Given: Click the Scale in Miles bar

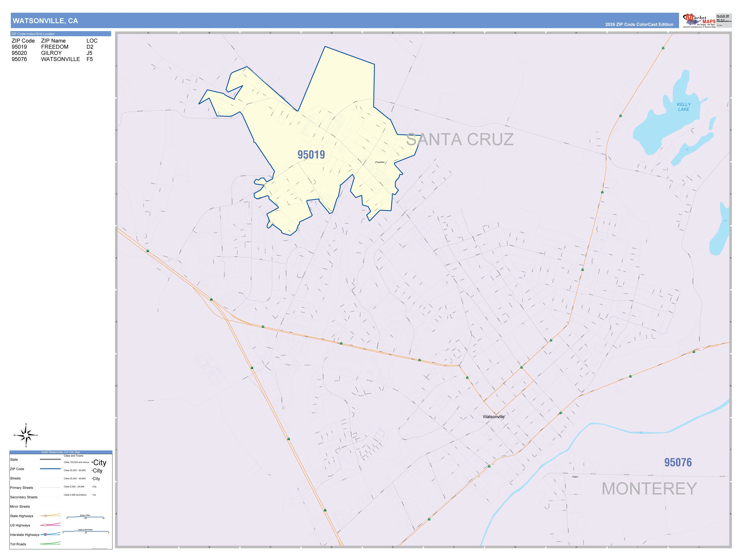Looking at the screenshot, I should pos(85,517).
